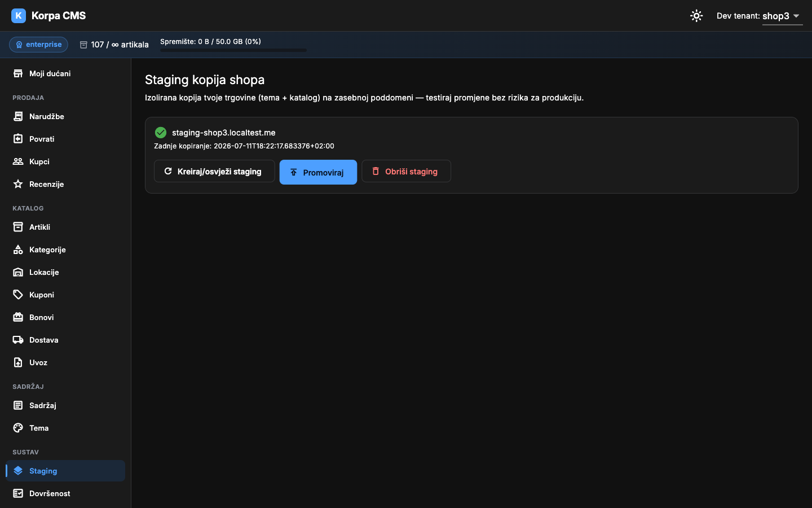The height and width of the screenshot is (508, 812).
Task: Open the Lokacije warehouse icon
Action: pos(18,272)
